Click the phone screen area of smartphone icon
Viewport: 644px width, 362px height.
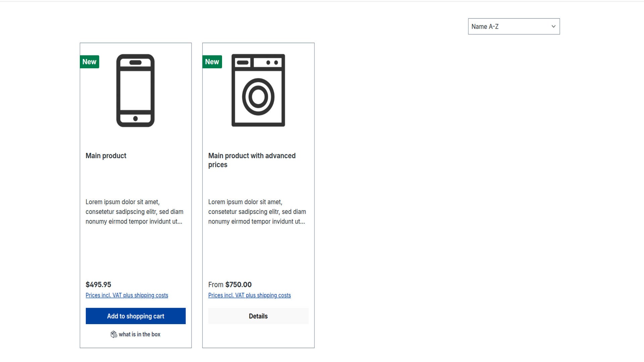pyautogui.click(x=136, y=90)
